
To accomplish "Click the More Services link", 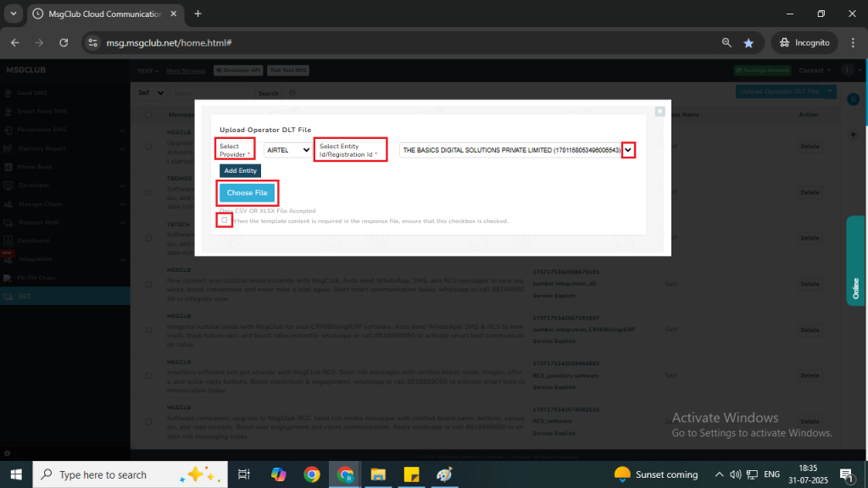I will (x=186, y=71).
